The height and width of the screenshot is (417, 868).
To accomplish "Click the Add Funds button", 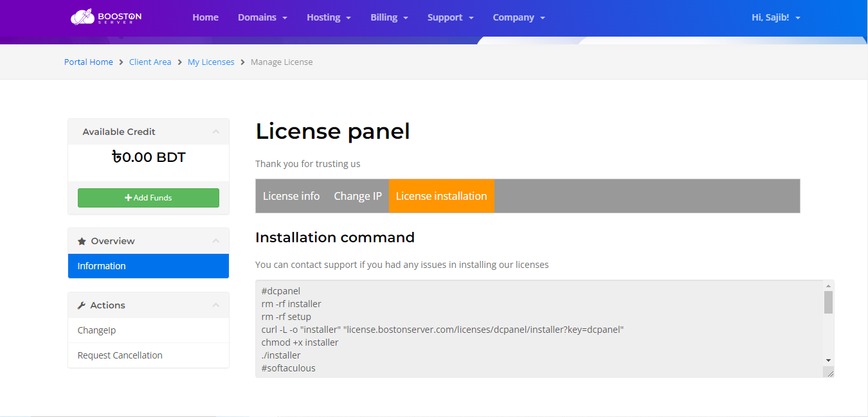I will click(149, 198).
